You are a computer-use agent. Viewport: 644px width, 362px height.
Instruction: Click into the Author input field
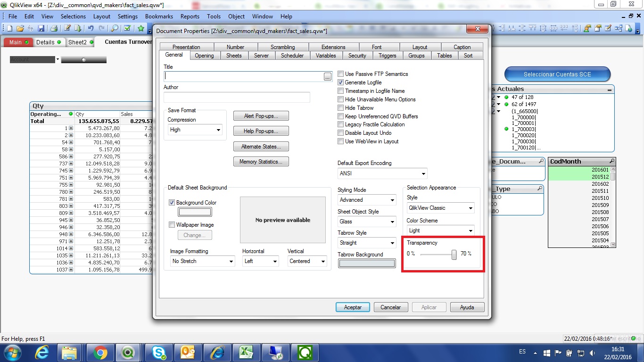click(x=237, y=98)
